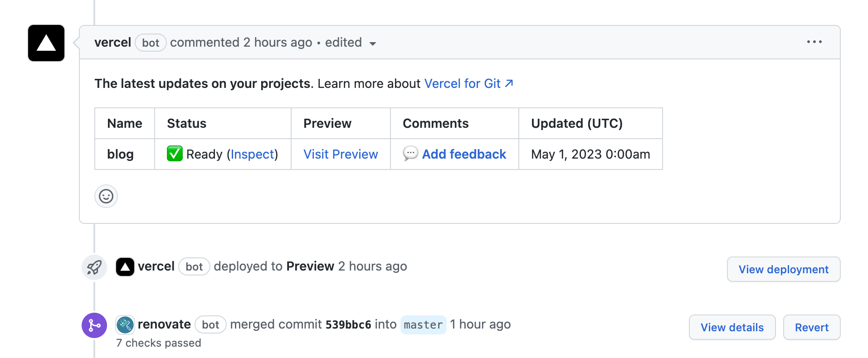
Task: Click the green checkmark Ready status icon
Action: click(175, 154)
